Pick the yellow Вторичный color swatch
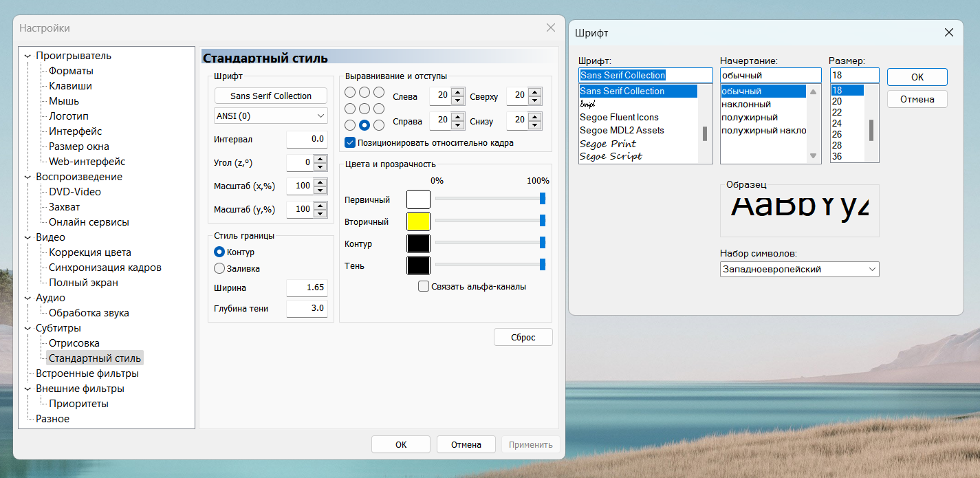The height and width of the screenshot is (478, 980). (418, 221)
